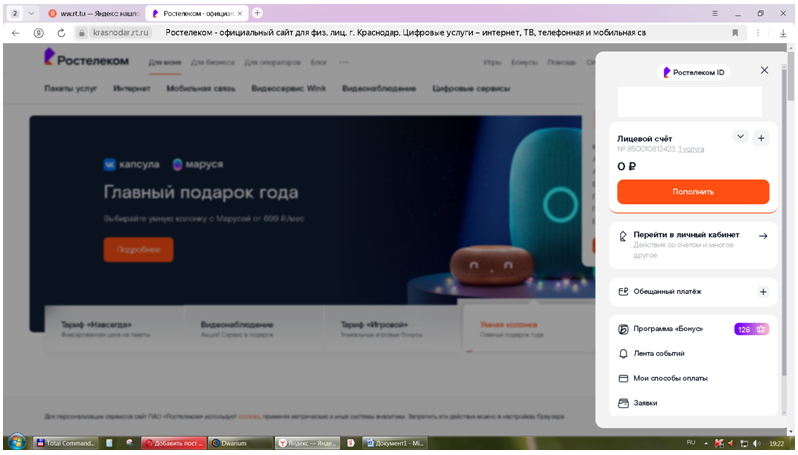Image resolution: width=798 pixels, height=455 pixels.
Task: Open the 1 услуга link
Action: pos(691,149)
